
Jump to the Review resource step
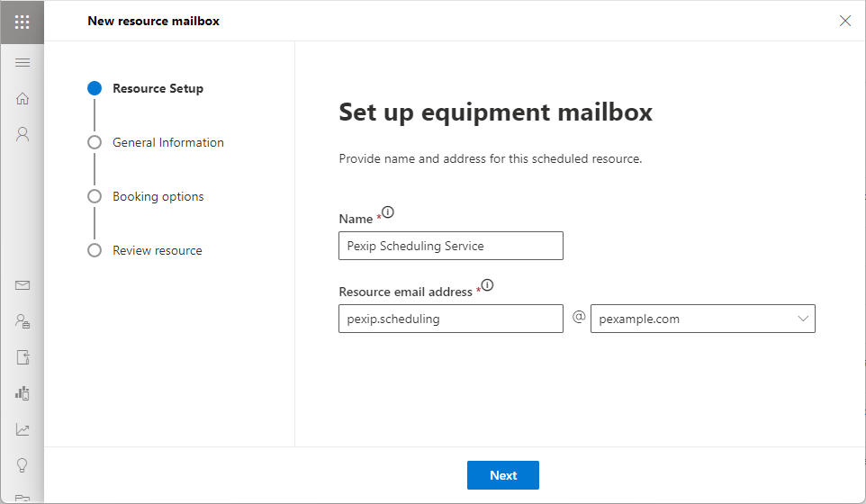tap(157, 250)
